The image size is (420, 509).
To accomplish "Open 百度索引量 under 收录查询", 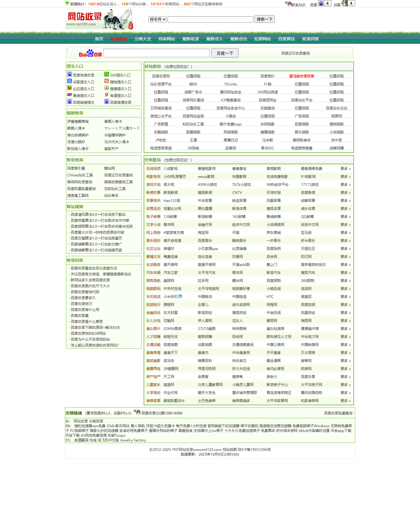I will click(76, 168).
